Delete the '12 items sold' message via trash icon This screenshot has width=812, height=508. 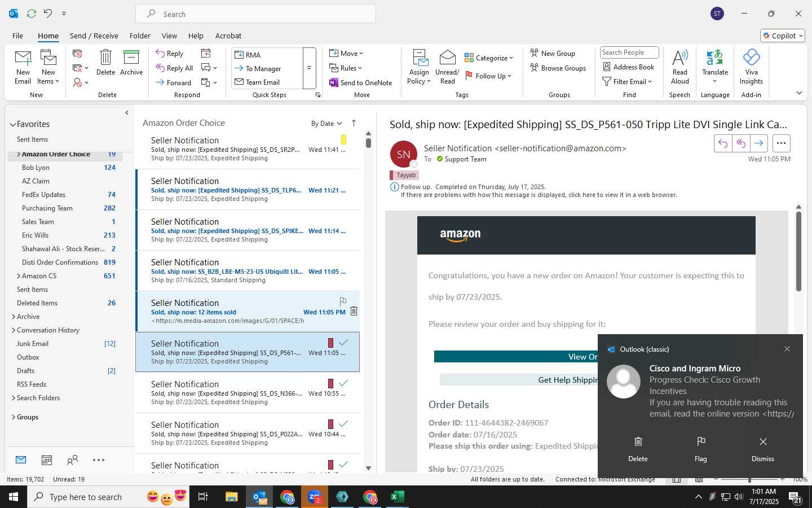pyautogui.click(x=354, y=311)
